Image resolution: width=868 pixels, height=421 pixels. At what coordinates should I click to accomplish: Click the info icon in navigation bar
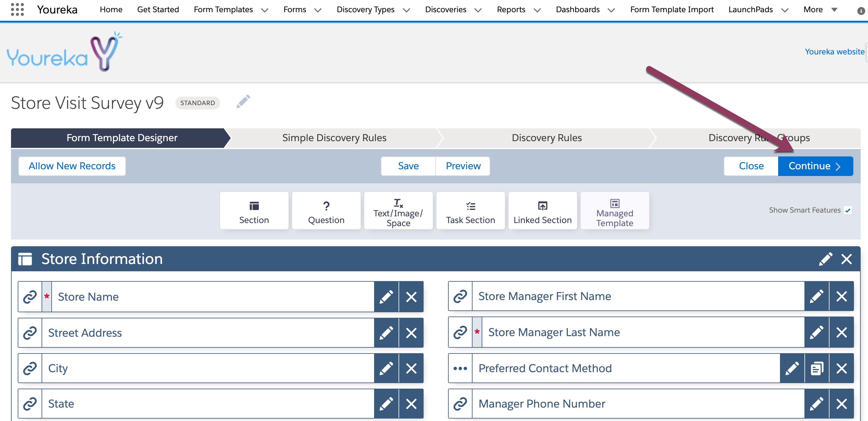861,11
